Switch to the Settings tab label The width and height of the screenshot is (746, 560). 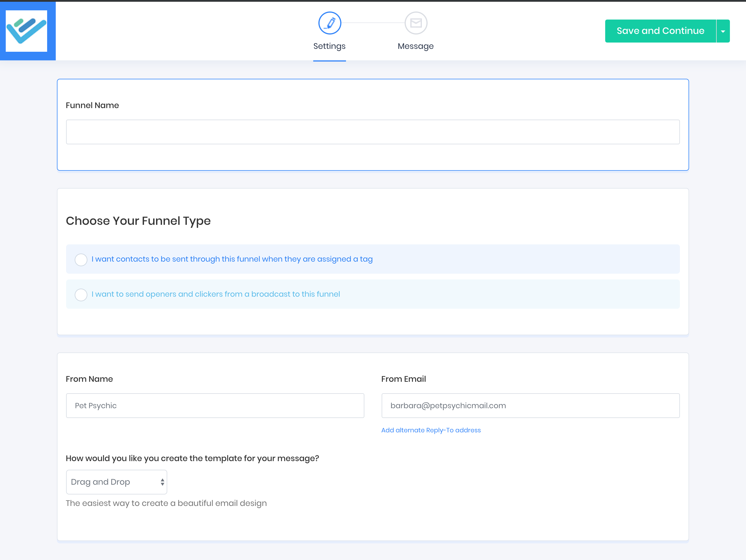pos(329,46)
